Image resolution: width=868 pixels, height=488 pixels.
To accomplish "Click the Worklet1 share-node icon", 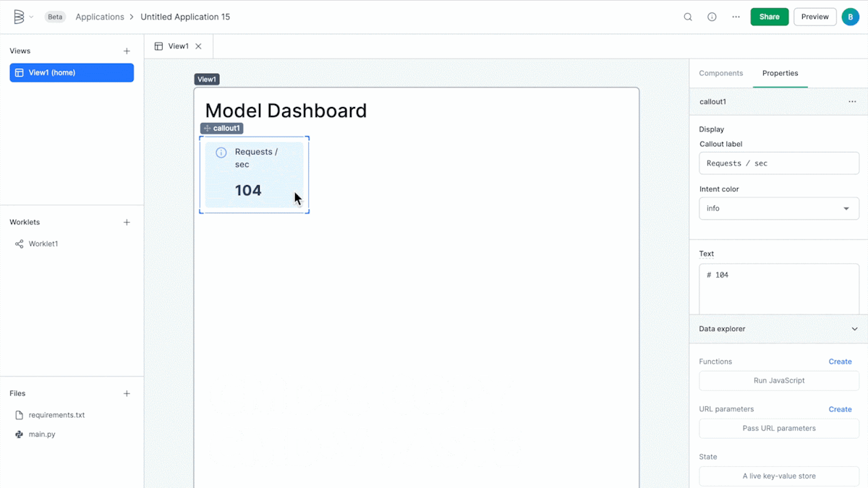I will click(x=20, y=244).
